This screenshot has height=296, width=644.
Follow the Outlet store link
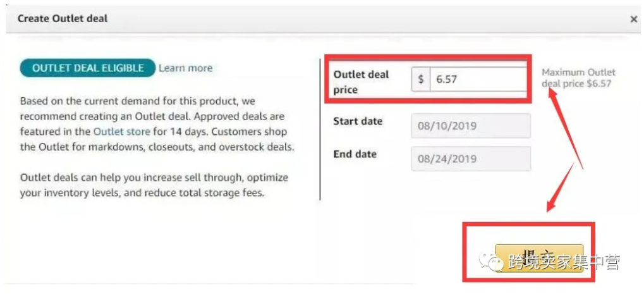click(121, 132)
